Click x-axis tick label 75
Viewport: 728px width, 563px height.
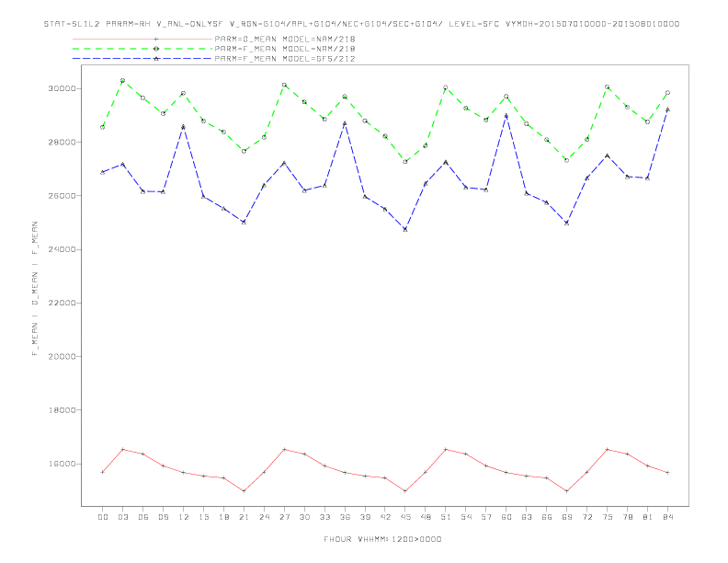point(608,517)
